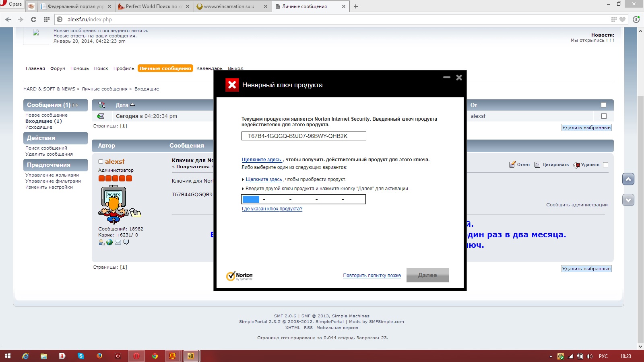The image size is (644, 362).
Task: Open Поиск in the forum menu
Action: coord(101,68)
